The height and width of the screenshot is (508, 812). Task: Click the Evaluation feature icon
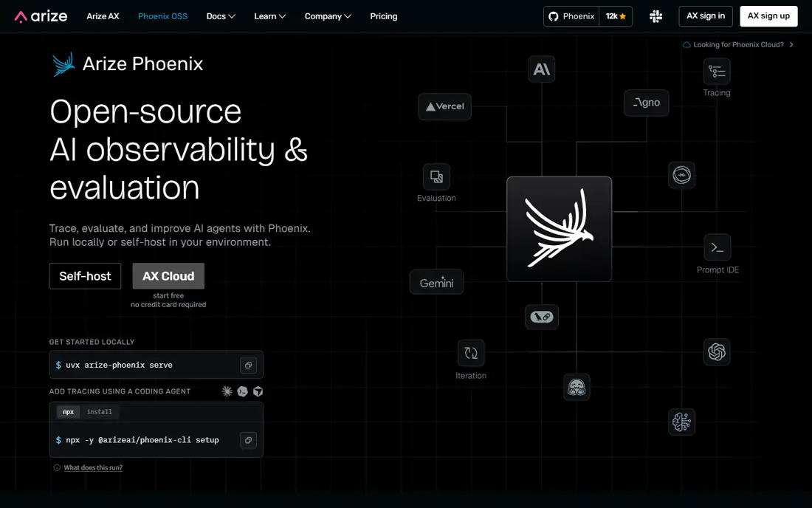(x=436, y=177)
